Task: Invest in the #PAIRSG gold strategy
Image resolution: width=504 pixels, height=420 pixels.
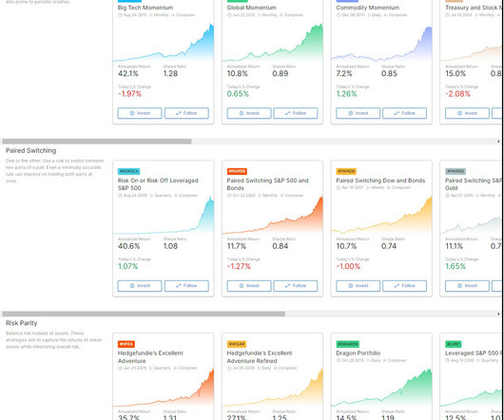Action: (467, 286)
